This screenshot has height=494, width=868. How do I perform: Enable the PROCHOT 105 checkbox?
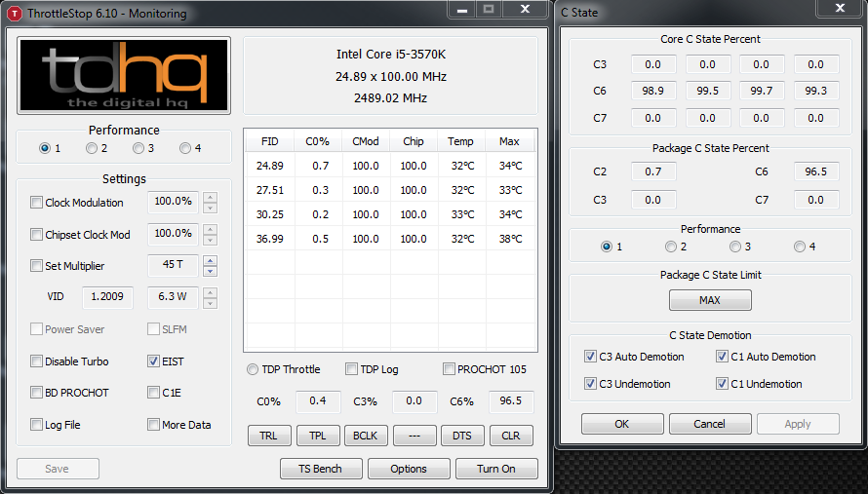[x=449, y=369]
